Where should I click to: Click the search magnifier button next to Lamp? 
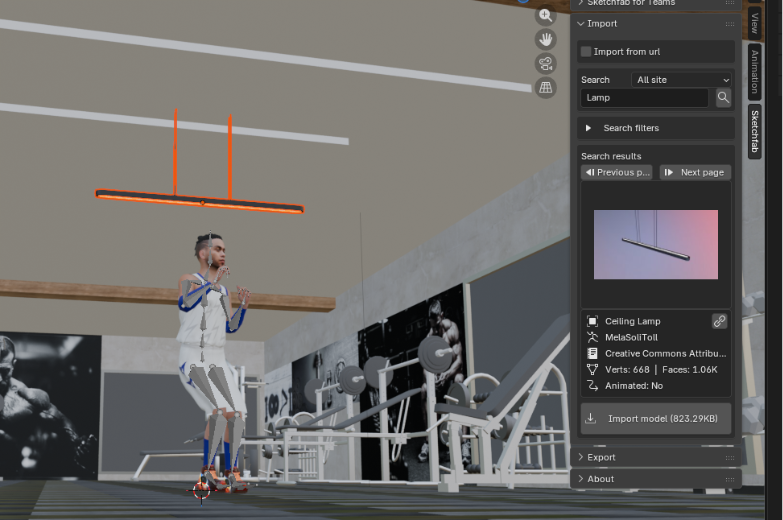pyautogui.click(x=723, y=97)
